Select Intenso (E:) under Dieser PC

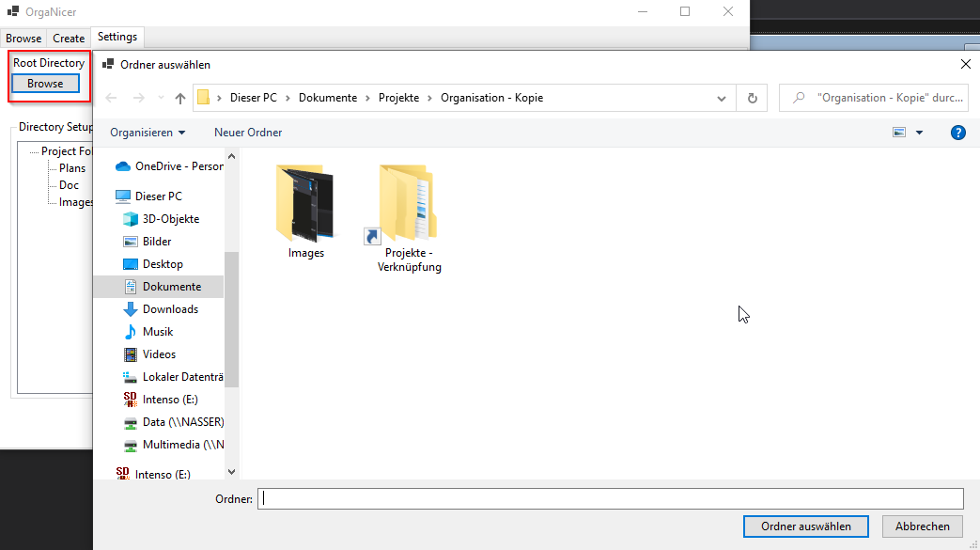161,400
